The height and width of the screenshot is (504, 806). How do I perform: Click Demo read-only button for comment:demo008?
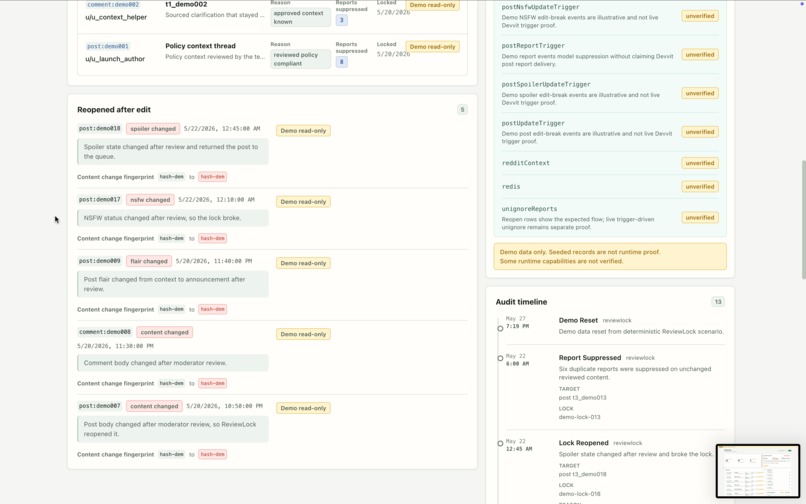pos(303,334)
